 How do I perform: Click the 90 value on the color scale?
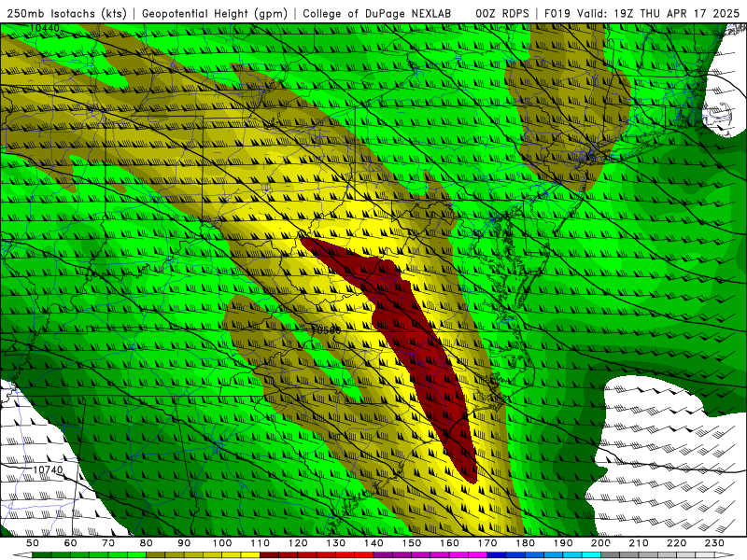tap(184, 543)
